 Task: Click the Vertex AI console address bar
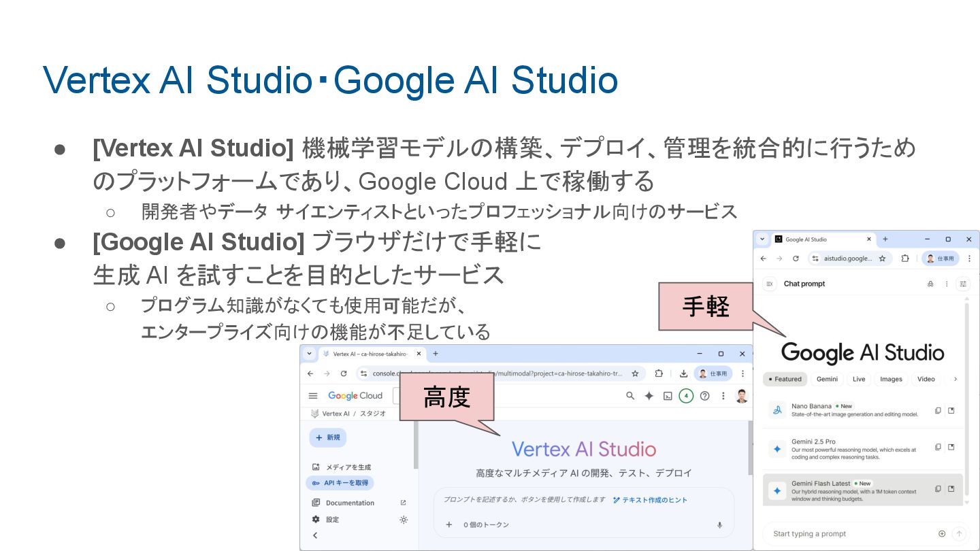500,373
